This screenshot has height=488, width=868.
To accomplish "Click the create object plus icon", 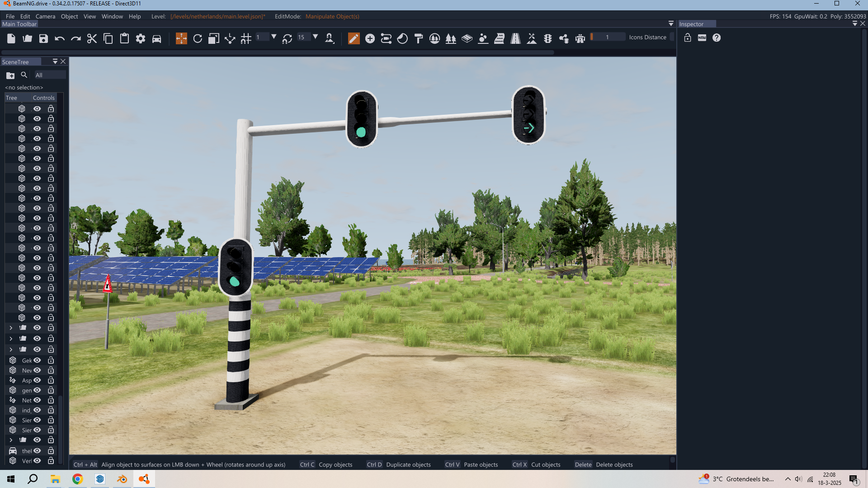I will pyautogui.click(x=370, y=39).
